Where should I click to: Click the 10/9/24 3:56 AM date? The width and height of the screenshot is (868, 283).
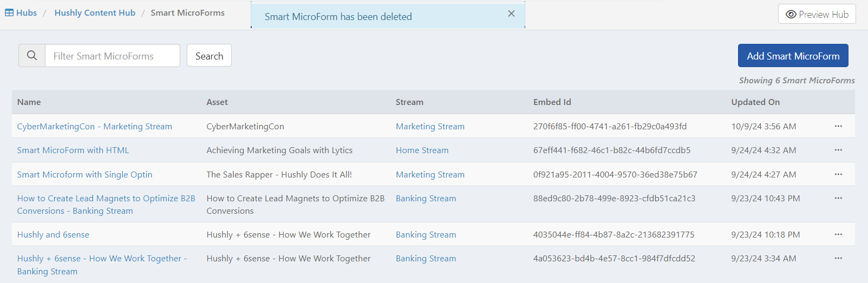[763, 127]
